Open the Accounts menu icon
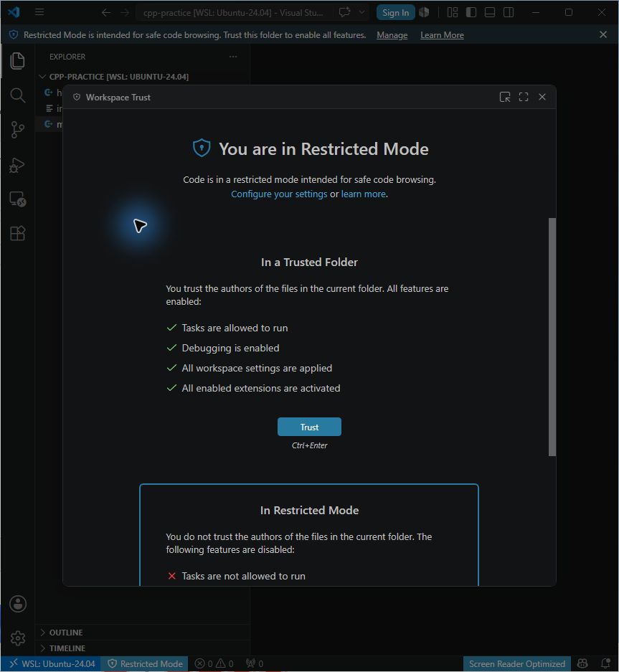 (x=18, y=604)
